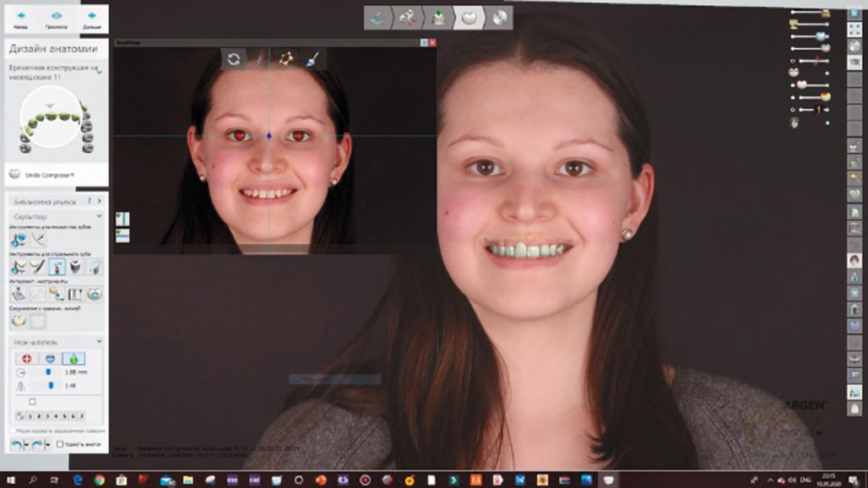Viewport: 868px width, 488px height.
Task: Select the last workflow step at top
Action: pyautogui.click(x=500, y=17)
